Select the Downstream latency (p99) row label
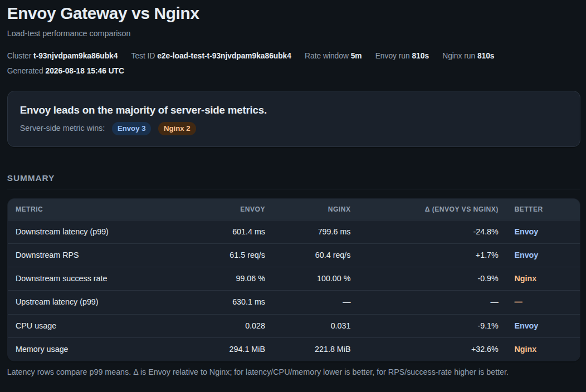The height and width of the screenshot is (392, 586). [x=62, y=232]
